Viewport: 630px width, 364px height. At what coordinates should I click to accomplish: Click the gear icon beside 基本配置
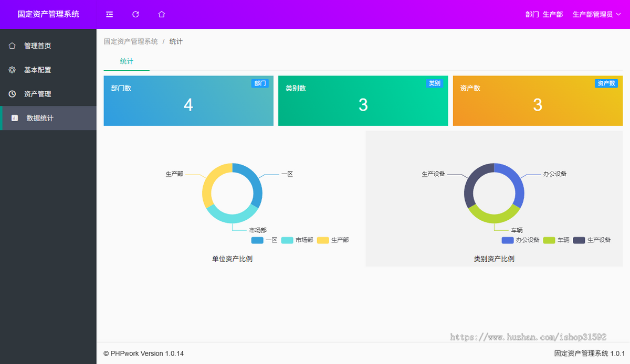12,70
